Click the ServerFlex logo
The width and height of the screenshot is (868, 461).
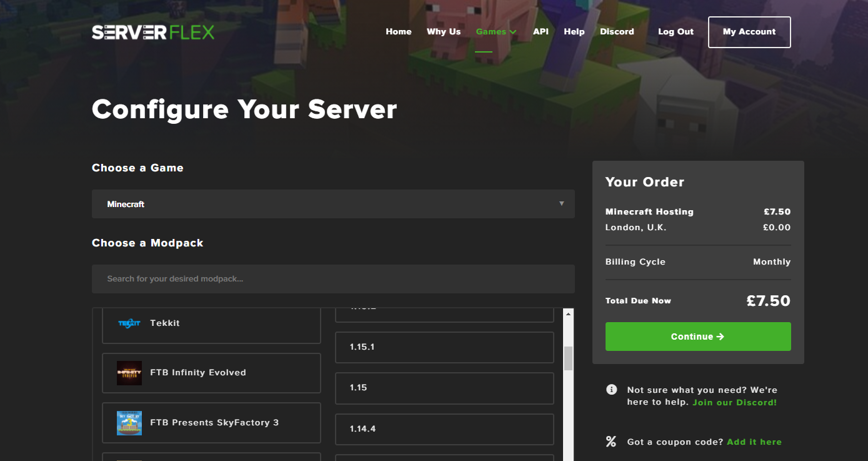click(153, 32)
